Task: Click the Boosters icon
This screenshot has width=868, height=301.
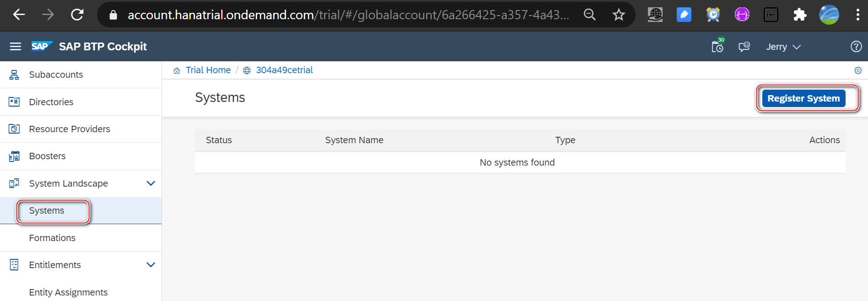Action: pos(14,156)
